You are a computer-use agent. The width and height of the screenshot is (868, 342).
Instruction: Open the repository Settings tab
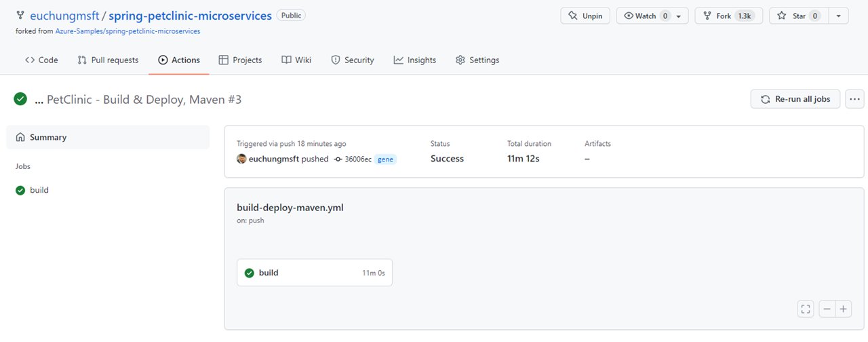[477, 60]
